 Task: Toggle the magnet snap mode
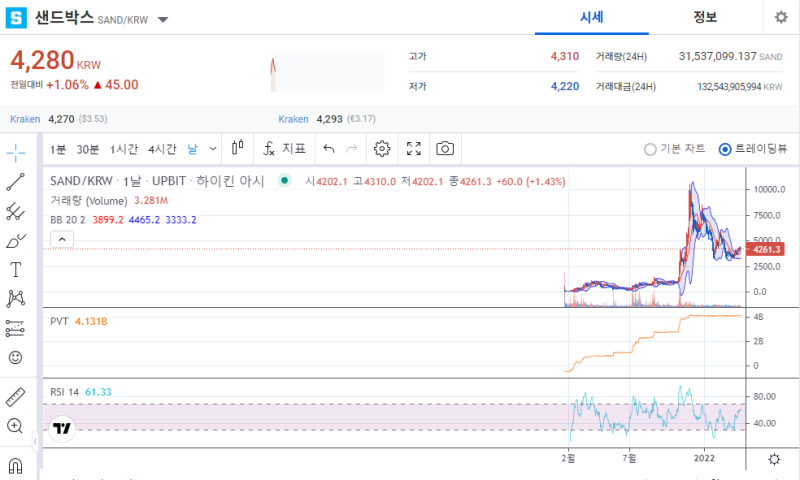[x=16, y=466]
